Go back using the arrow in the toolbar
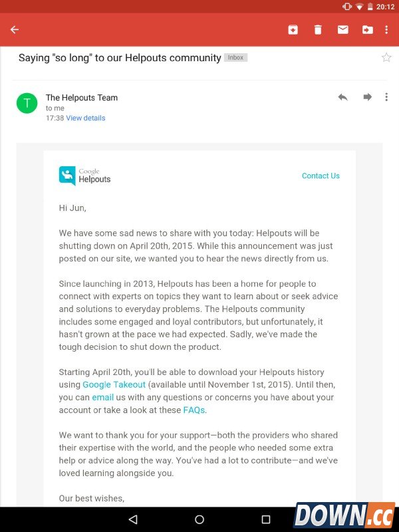 (x=15, y=30)
